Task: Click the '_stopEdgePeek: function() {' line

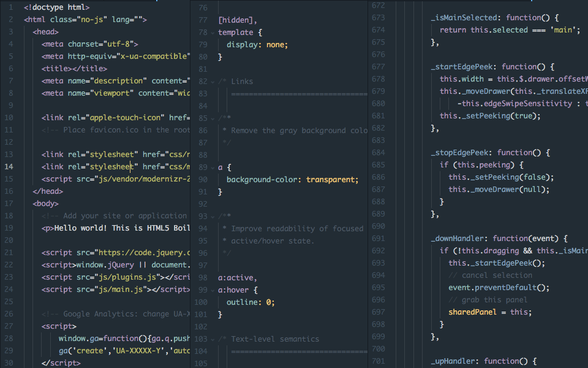Action: (x=491, y=153)
